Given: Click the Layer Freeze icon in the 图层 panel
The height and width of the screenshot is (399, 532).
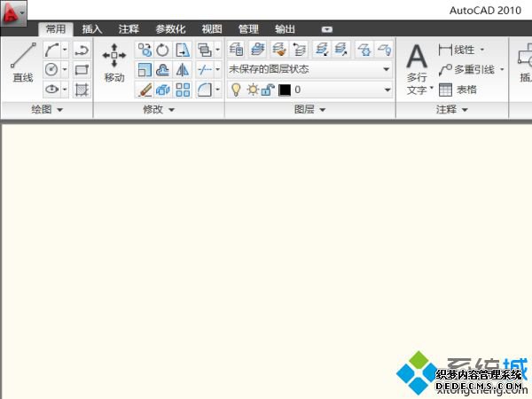Looking at the screenshot, I should (364, 50).
